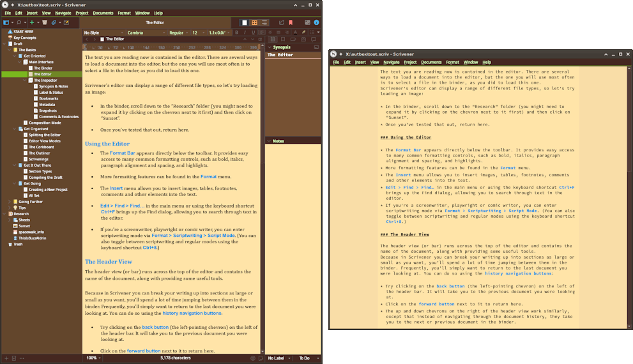Toggle the Inspector with blue info button
The height and width of the screenshot is (364, 633).
pyautogui.click(x=317, y=22)
